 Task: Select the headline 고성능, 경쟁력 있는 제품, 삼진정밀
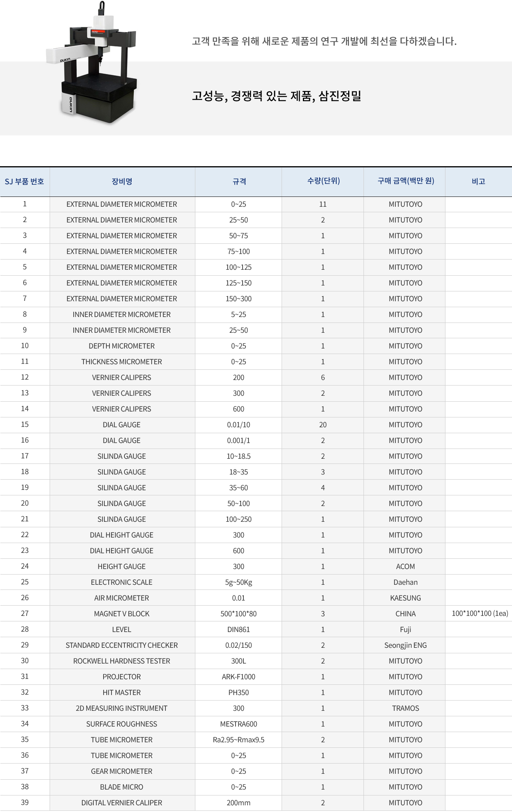[x=276, y=96]
